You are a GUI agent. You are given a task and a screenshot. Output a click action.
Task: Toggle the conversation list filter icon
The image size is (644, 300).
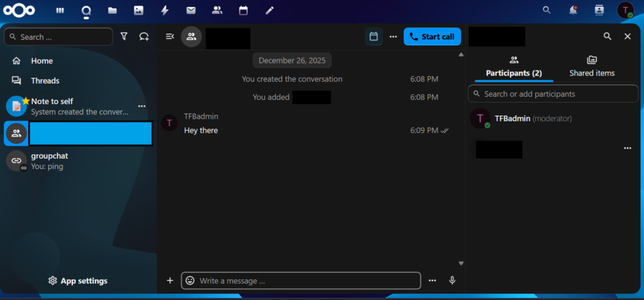pyautogui.click(x=124, y=36)
